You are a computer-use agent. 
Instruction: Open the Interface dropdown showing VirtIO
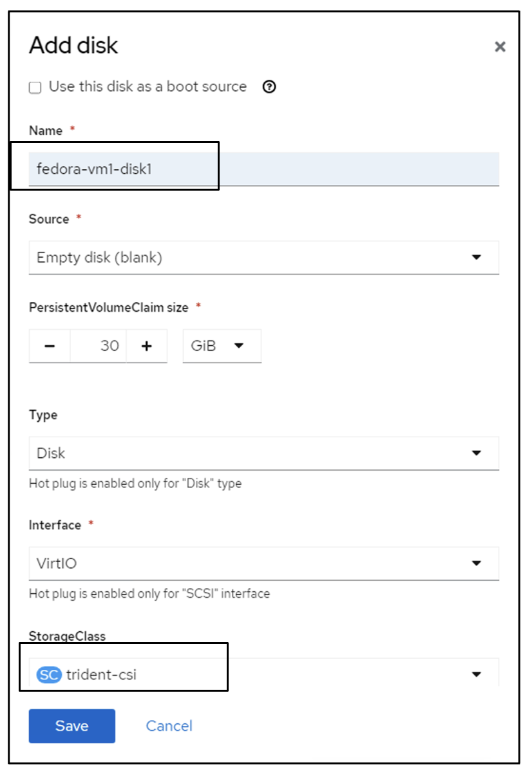(258, 564)
